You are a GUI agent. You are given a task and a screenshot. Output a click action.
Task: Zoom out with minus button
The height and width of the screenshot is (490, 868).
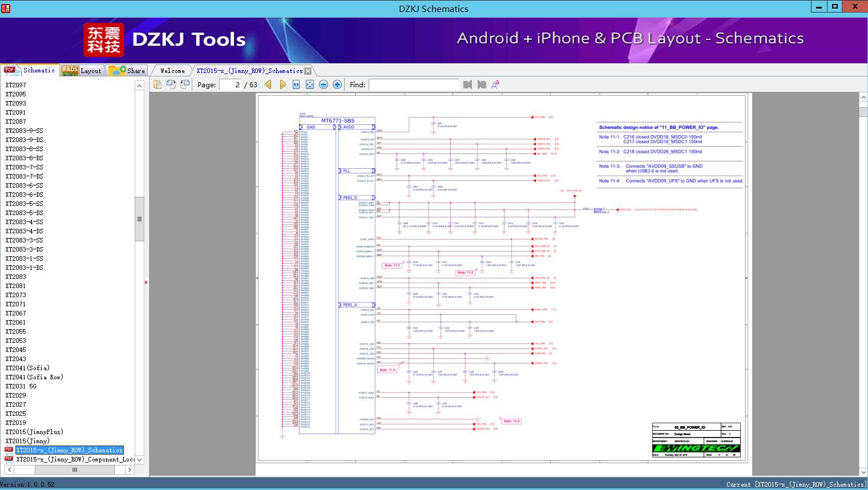click(324, 84)
